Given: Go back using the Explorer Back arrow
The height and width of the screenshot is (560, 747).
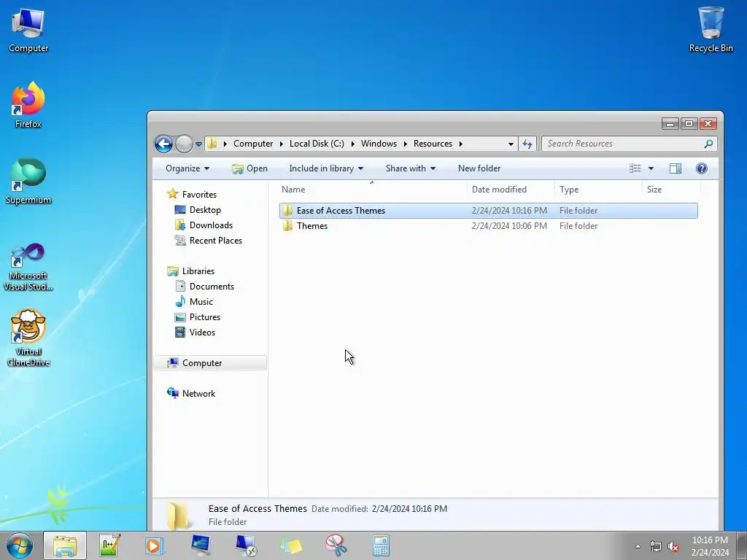Looking at the screenshot, I should pos(163,144).
